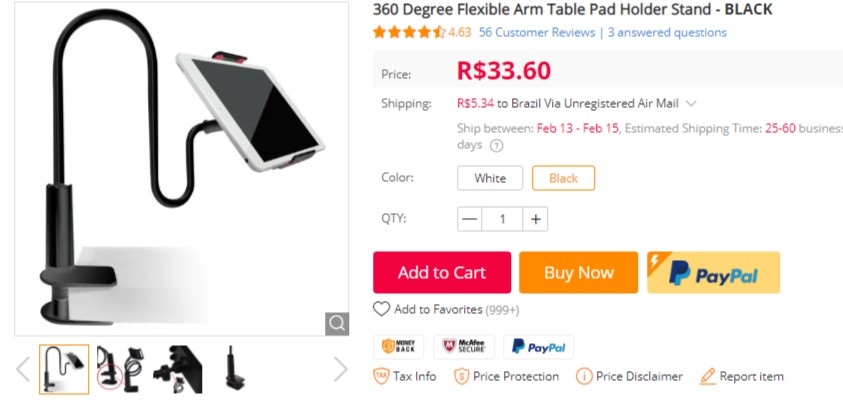This screenshot has height=405, width=843.
Task: Click the magnifier zoom icon on product image
Action: pos(337,324)
